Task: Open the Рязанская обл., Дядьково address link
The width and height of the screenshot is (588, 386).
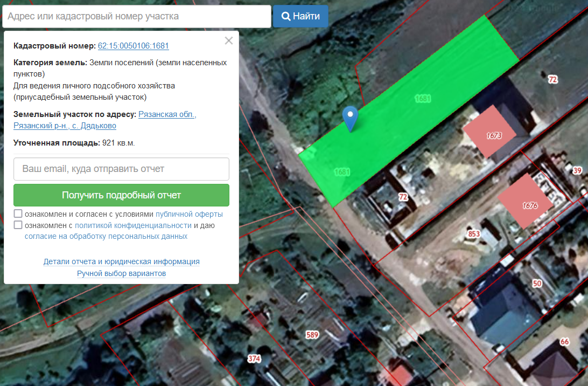Action: pyautogui.click(x=105, y=120)
